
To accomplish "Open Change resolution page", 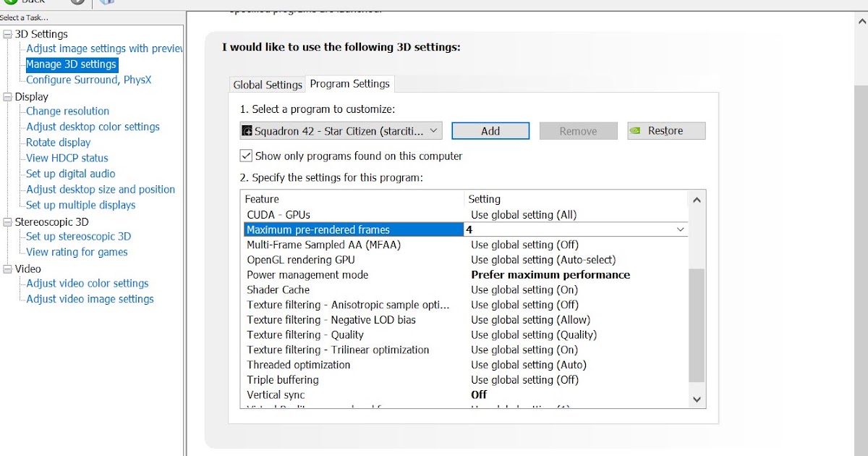I will click(x=67, y=111).
